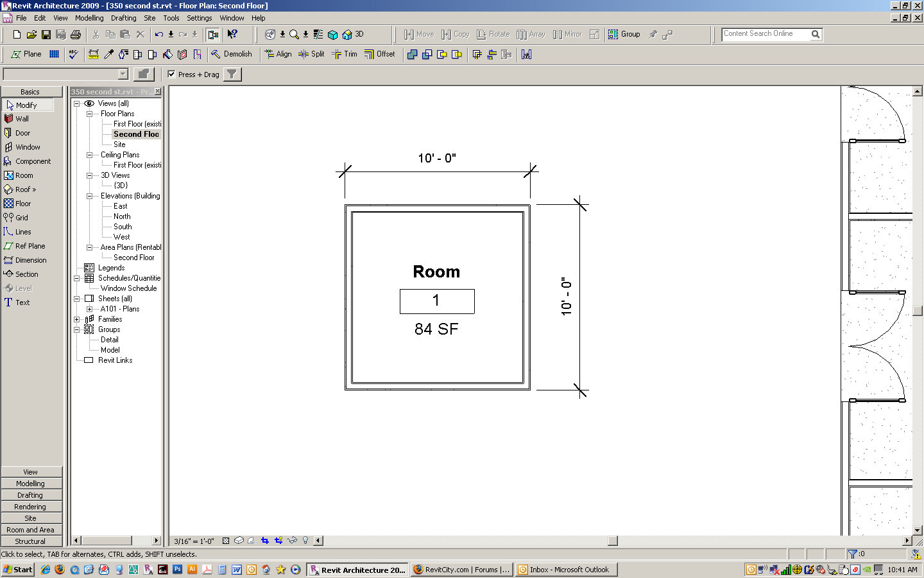Use the Offset tool
The height and width of the screenshot is (578, 924).
point(380,55)
